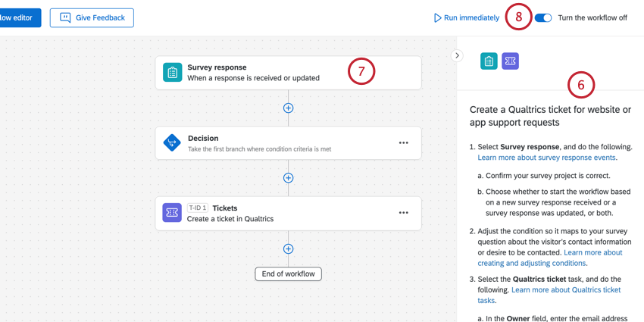Open the Tickets task options menu
The height and width of the screenshot is (322, 644).
[x=403, y=213]
